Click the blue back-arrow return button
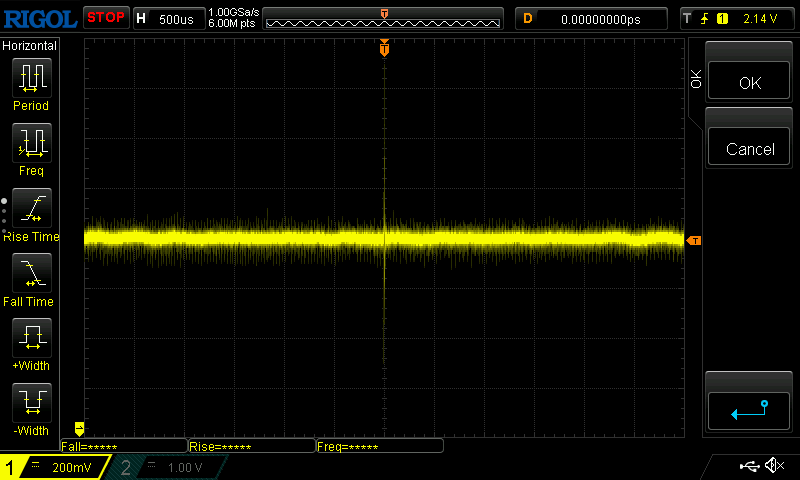The width and height of the screenshot is (800, 480). (749, 411)
